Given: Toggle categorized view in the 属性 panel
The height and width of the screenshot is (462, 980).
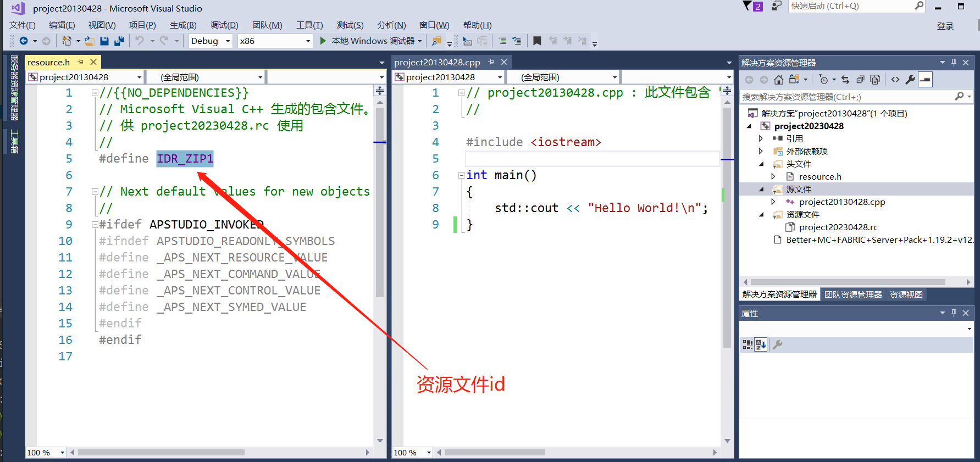Looking at the screenshot, I should click(748, 344).
